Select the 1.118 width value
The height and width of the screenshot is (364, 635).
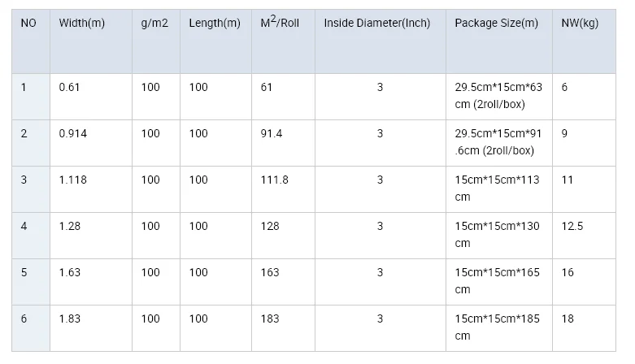click(73, 180)
